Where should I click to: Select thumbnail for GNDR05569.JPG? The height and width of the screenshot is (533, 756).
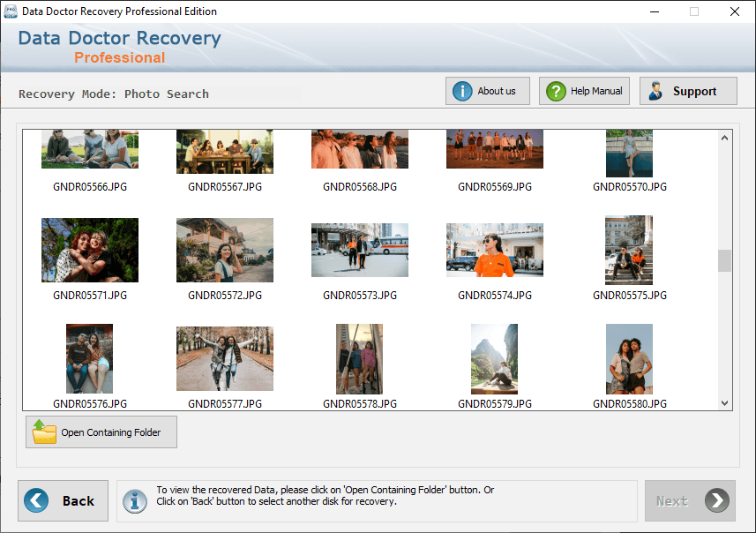tap(495, 148)
